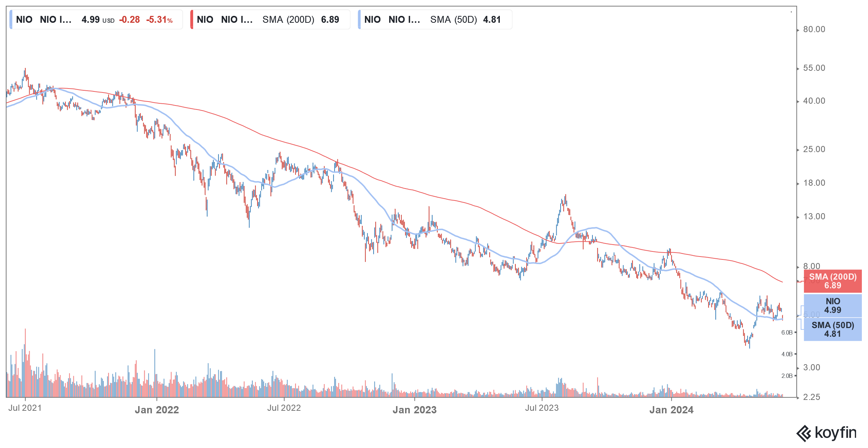Screen dimensions: 868x448
Task: Click the Jul 2023 date axis label
Action: pyautogui.click(x=542, y=408)
